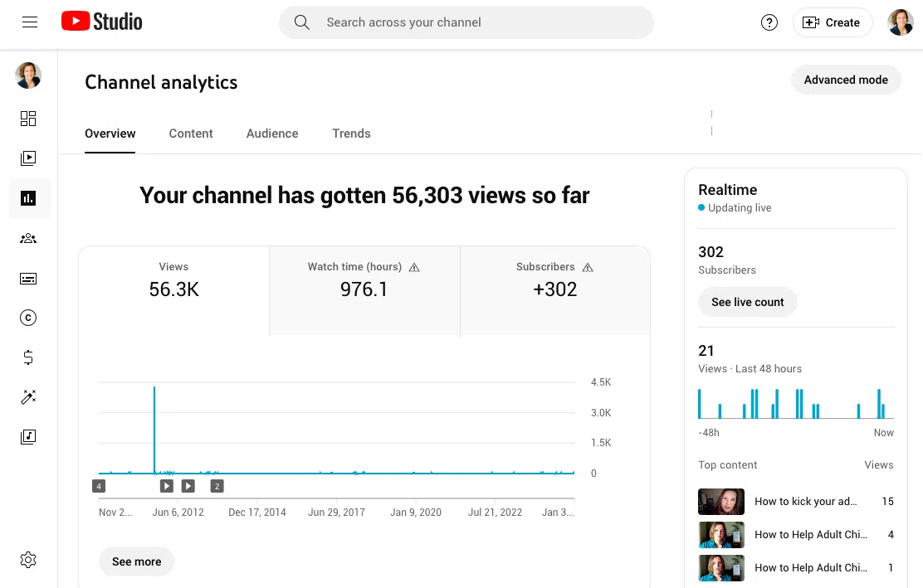923x588 pixels.
Task: Open the thumbnail for How to kick your ad
Action: (x=720, y=502)
